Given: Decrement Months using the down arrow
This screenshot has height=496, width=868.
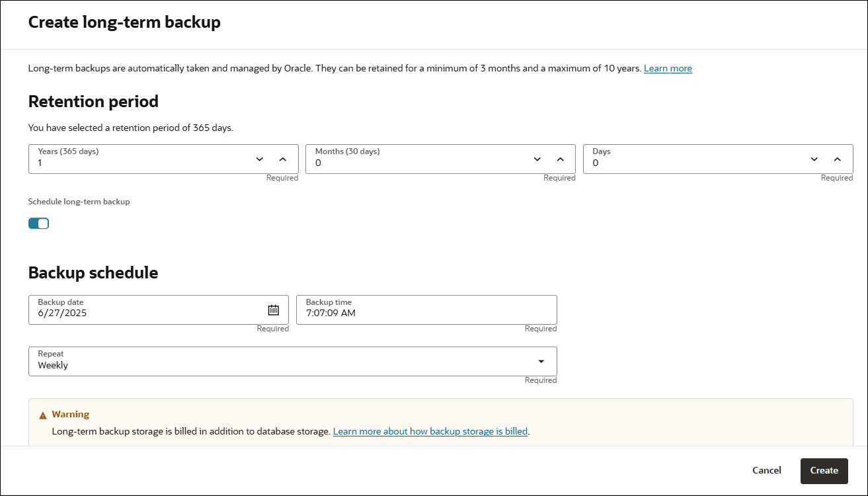Looking at the screenshot, I should point(536,159).
